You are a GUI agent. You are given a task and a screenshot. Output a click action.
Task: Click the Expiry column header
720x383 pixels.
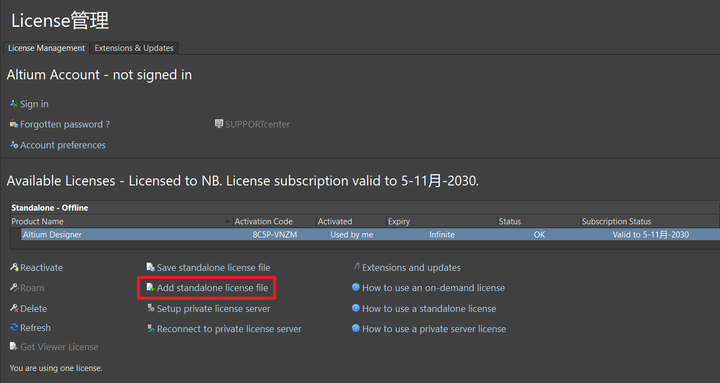click(x=442, y=221)
